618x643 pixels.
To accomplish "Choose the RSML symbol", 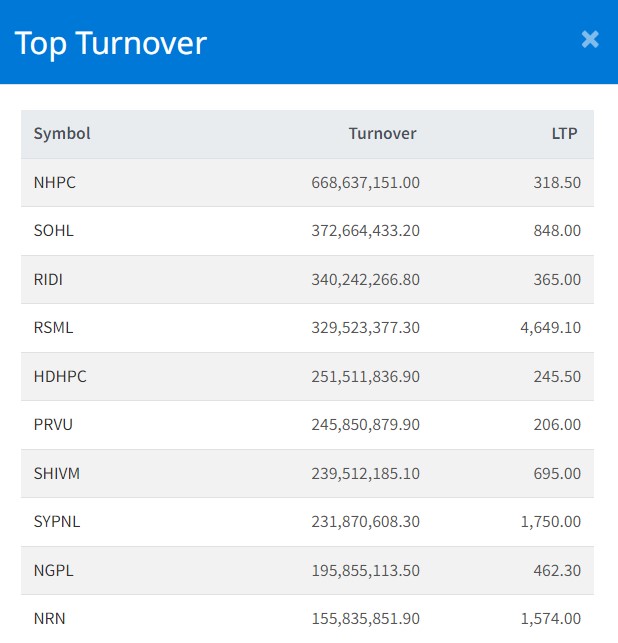I will [x=54, y=328].
